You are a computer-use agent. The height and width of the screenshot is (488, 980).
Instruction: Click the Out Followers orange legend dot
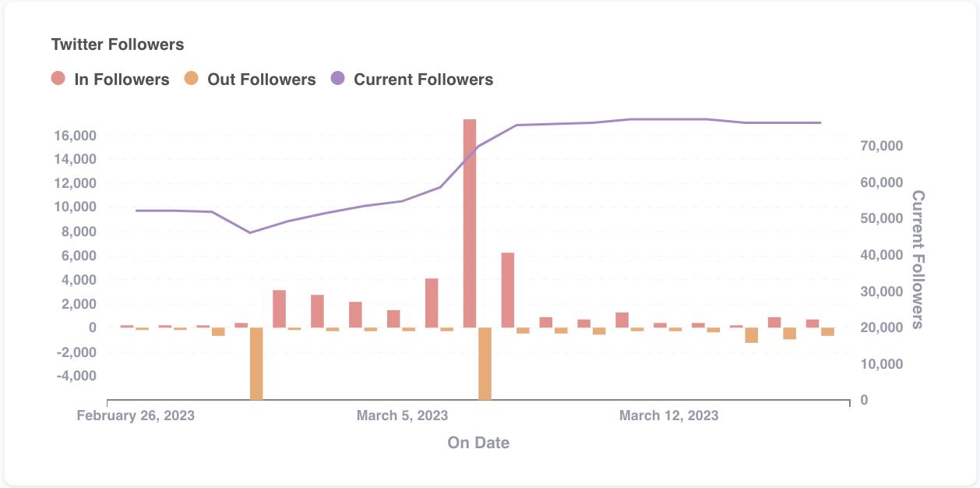pyautogui.click(x=191, y=79)
